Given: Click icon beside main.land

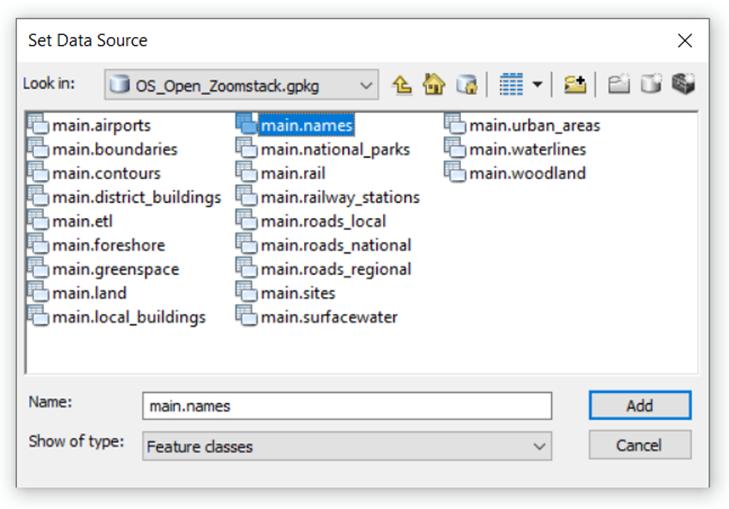Looking at the screenshot, I should pyautogui.click(x=38, y=292).
